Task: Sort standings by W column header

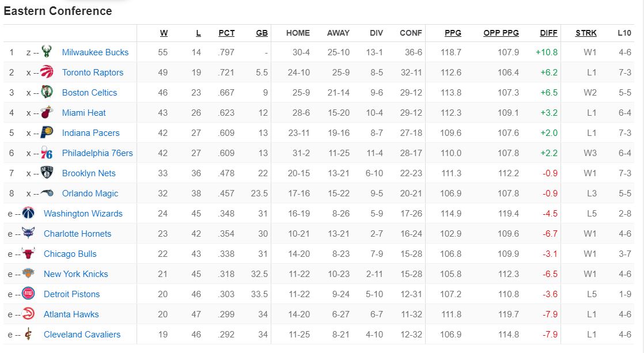Action: [164, 33]
